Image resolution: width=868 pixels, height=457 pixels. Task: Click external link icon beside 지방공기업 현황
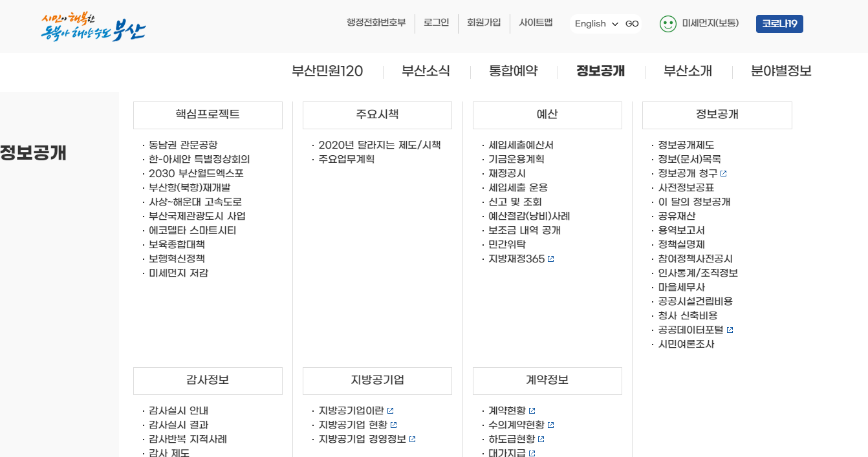pyautogui.click(x=394, y=425)
